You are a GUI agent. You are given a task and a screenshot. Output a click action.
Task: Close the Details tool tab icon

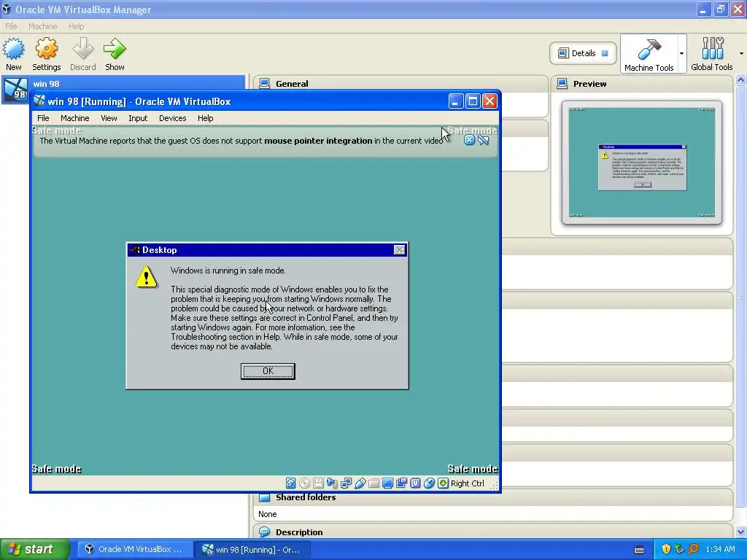coord(605,53)
